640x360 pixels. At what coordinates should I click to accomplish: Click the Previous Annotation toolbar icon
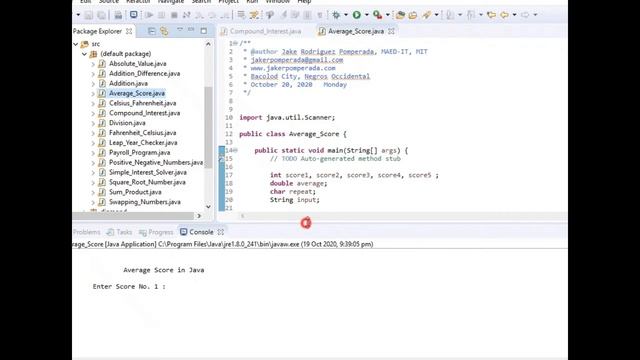tap(471, 15)
